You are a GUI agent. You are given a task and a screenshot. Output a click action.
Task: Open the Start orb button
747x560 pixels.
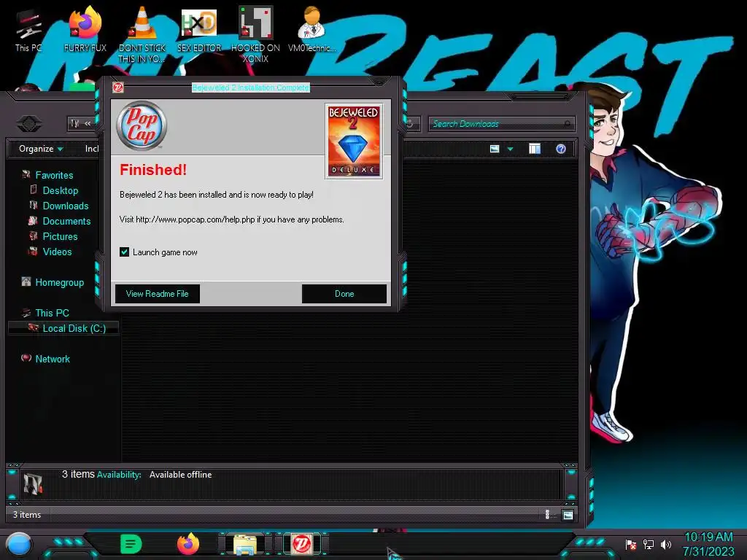pos(19,545)
